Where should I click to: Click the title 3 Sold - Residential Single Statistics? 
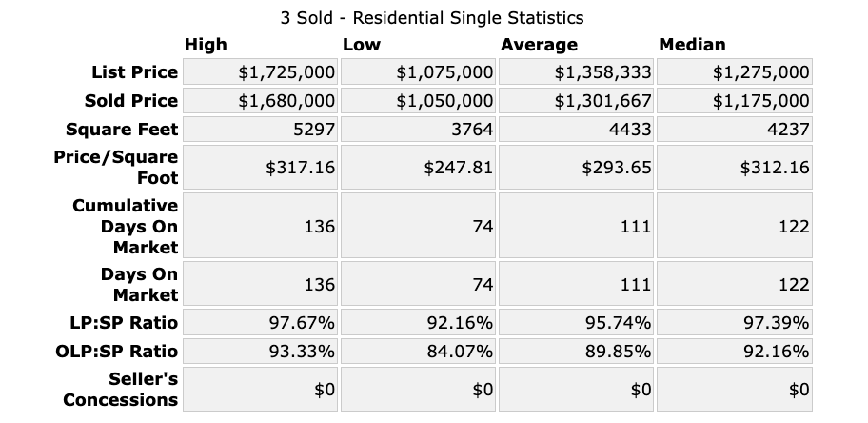(432, 17)
